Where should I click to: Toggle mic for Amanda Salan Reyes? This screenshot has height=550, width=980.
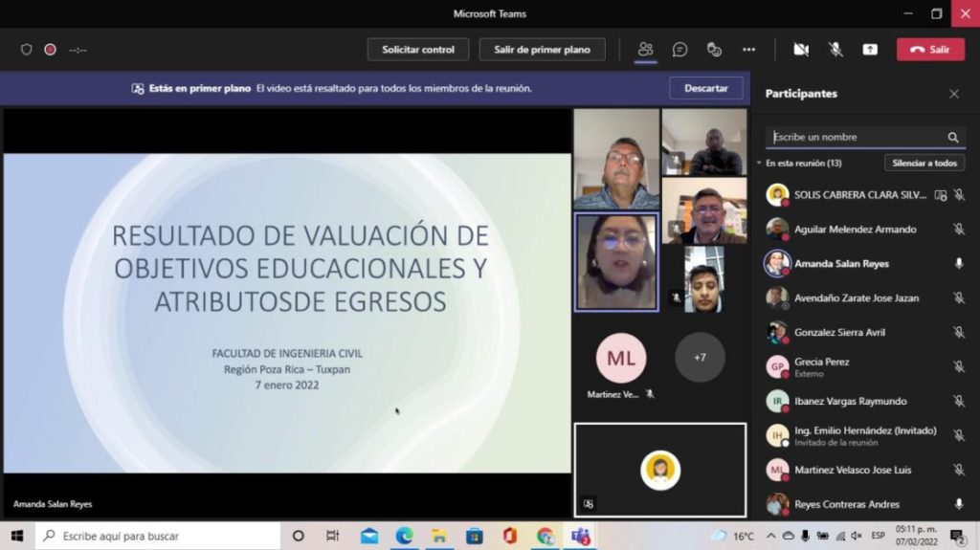click(958, 264)
